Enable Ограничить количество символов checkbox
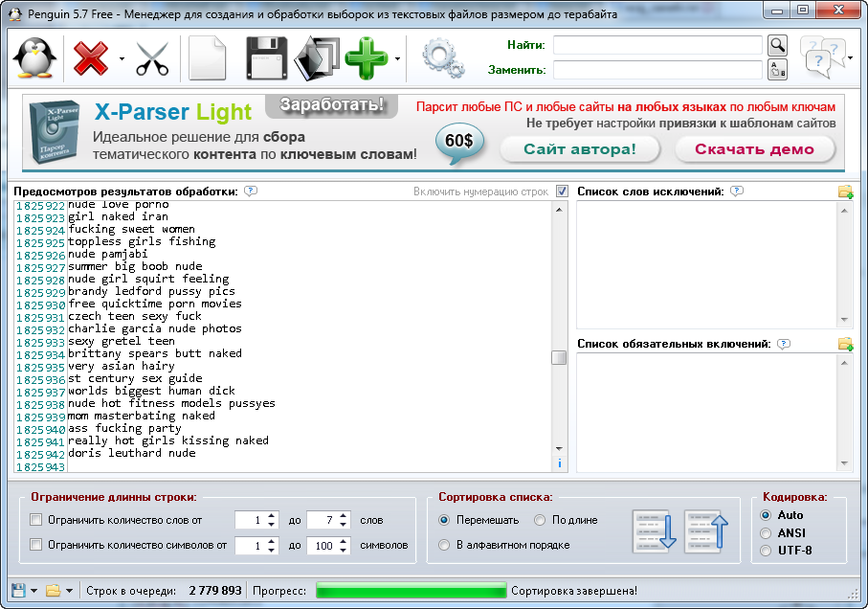 (x=36, y=545)
